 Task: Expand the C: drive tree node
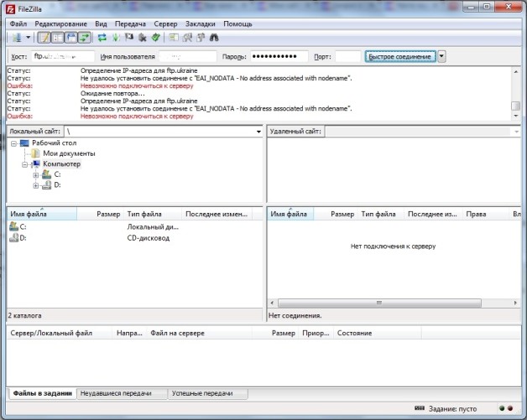point(36,174)
